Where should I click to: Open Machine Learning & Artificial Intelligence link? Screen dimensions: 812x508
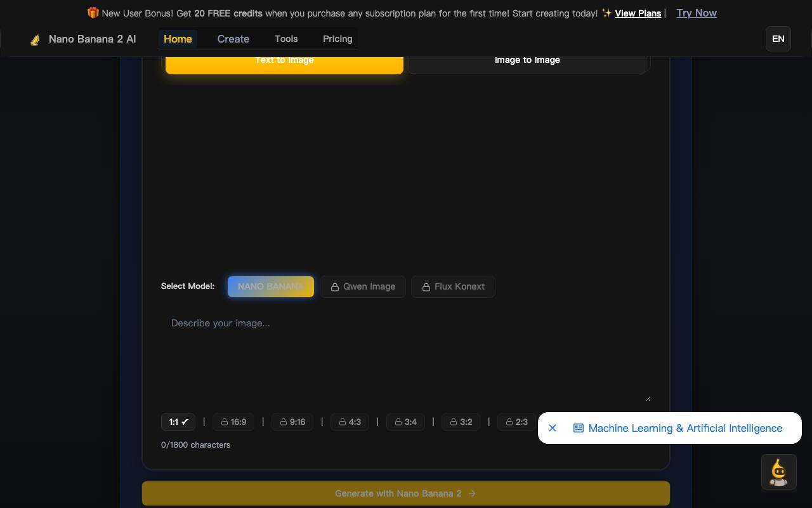[x=685, y=428]
